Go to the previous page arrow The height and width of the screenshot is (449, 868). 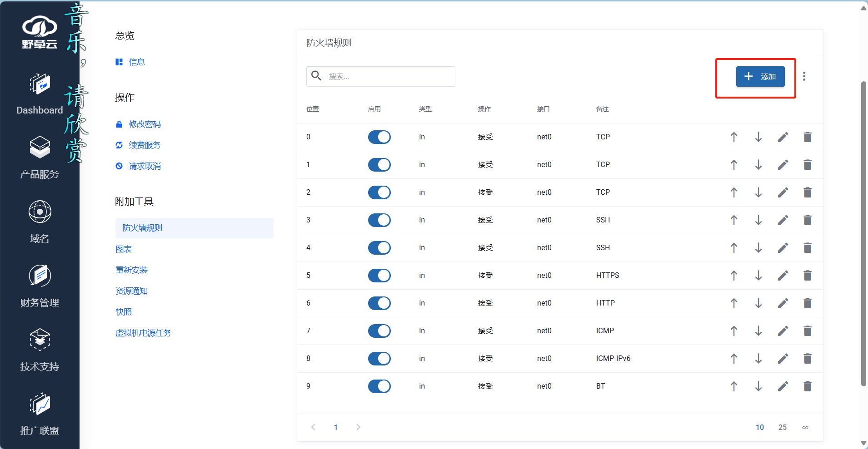(x=313, y=427)
